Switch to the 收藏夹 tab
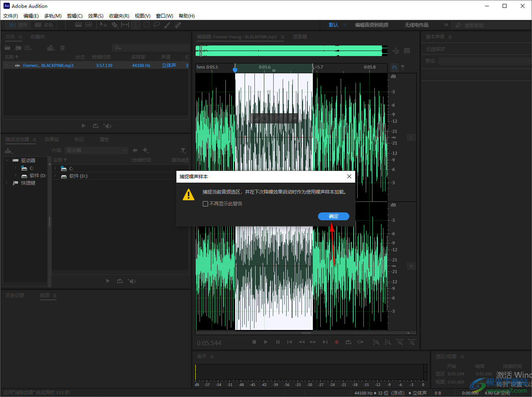Viewport: 532px width, 397px height. pyautogui.click(x=38, y=37)
